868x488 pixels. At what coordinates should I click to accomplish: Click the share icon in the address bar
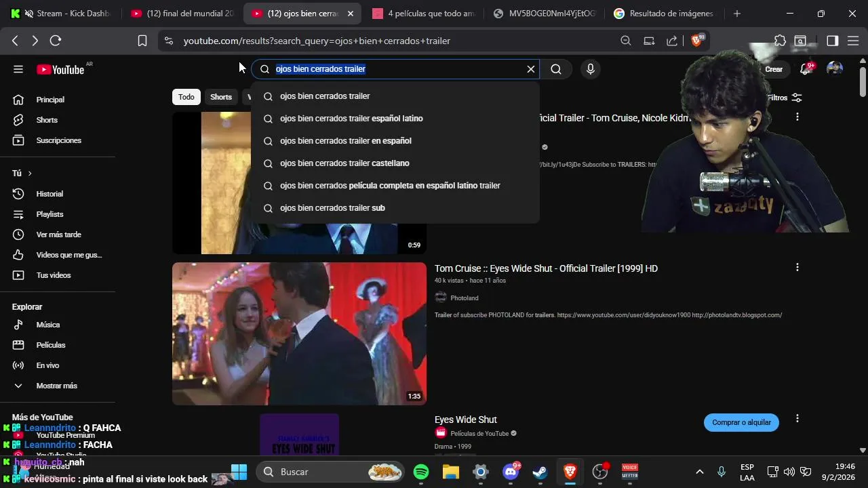pos(672,41)
